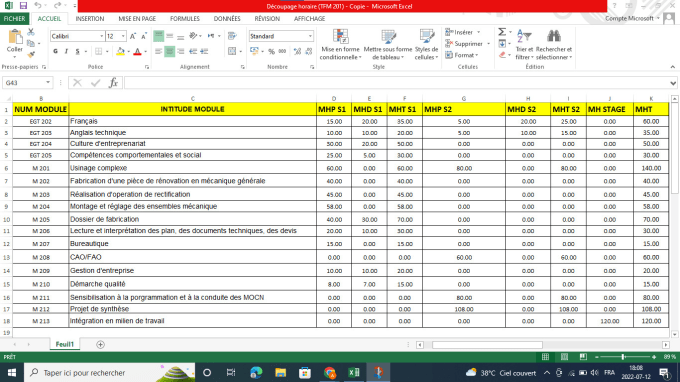Decrease font size with small A icon
The width and height of the screenshot is (680, 382).
(x=144, y=36)
